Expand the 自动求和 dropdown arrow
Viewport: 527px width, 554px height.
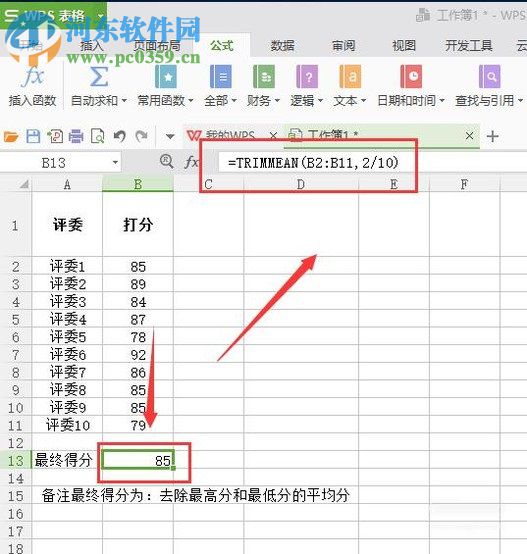(x=124, y=101)
